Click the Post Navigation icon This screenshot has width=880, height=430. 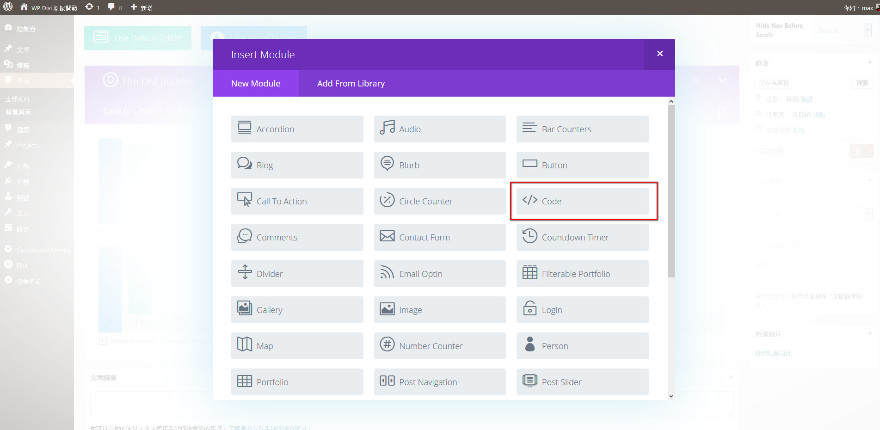pyautogui.click(x=387, y=381)
